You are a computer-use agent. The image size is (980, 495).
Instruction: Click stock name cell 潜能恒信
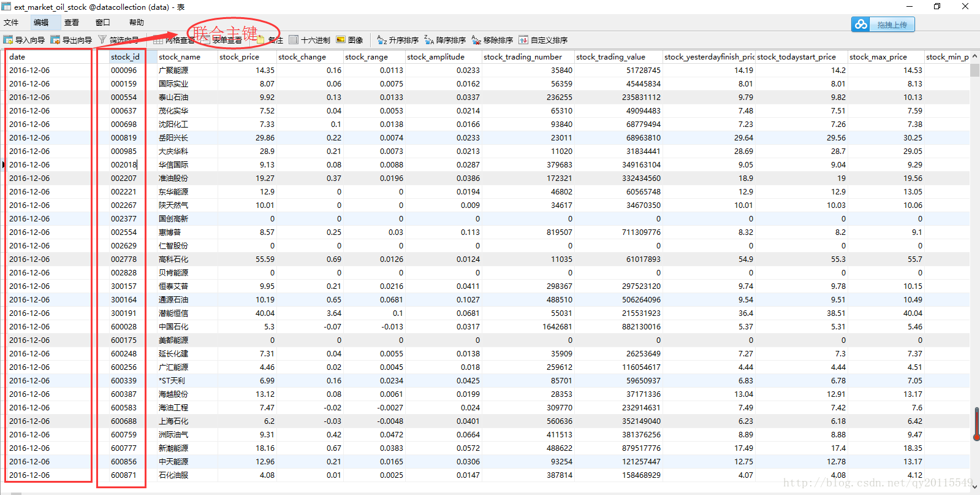187,313
